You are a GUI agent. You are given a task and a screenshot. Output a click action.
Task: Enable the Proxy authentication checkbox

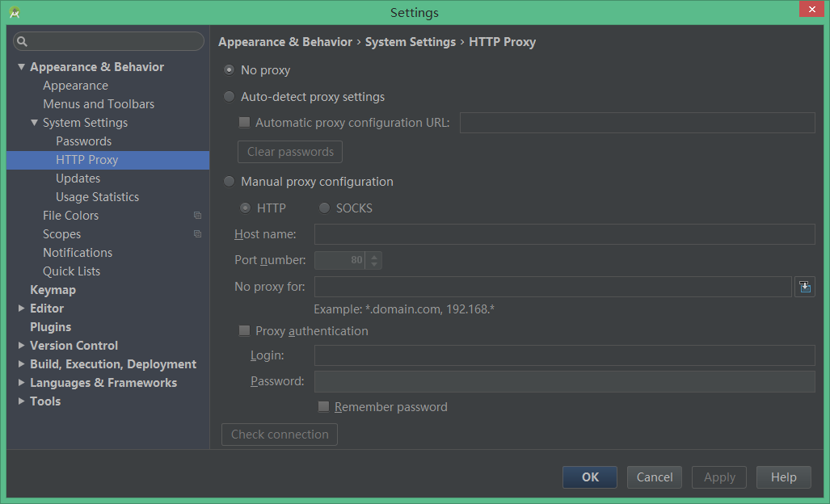pos(244,330)
